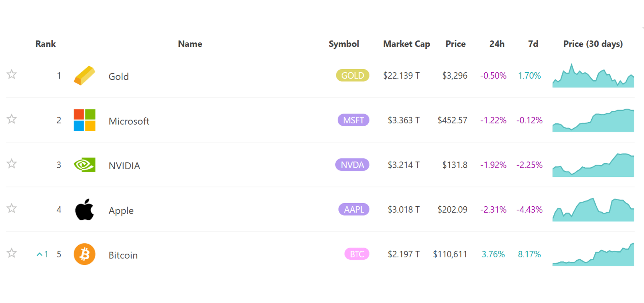Open Microsoft's 30-day price chart
This screenshot has height=303, width=644.
[x=593, y=120]
